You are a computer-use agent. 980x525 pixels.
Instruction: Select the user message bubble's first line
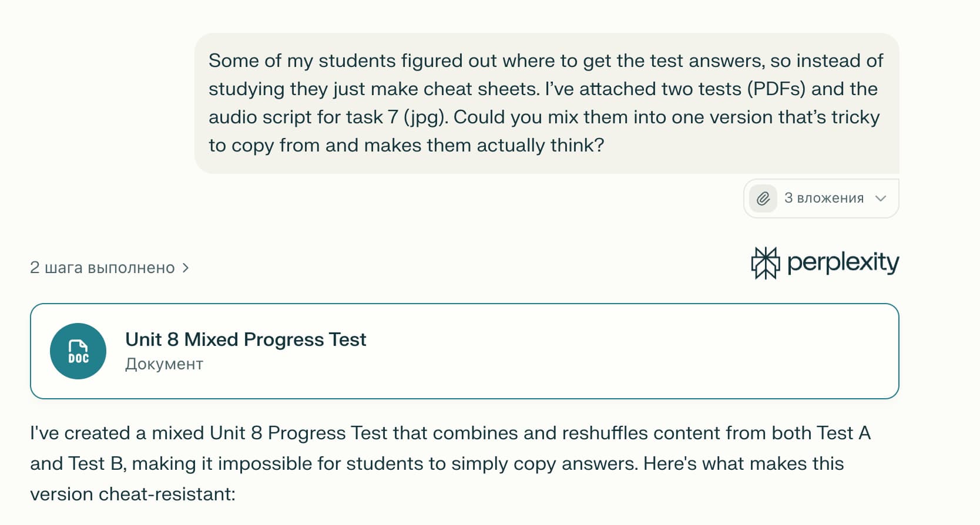(x=545, y=60)
